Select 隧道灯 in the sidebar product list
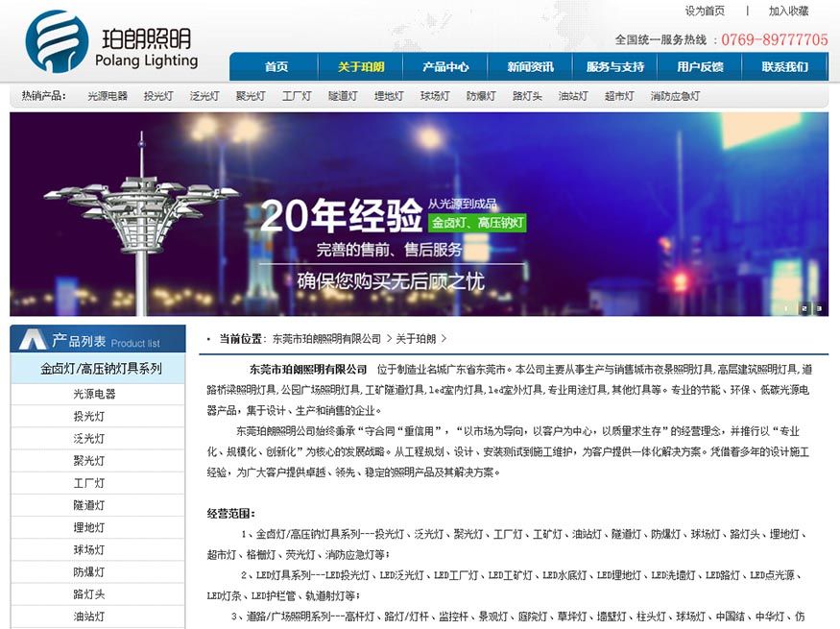This screenshot has height=629, width=840. pos(89,505)
